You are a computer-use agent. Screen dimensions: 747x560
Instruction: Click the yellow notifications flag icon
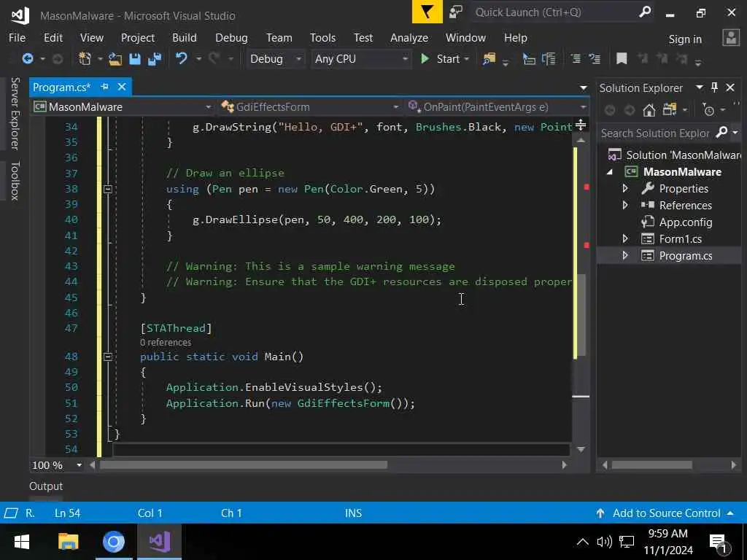[427, 12]
